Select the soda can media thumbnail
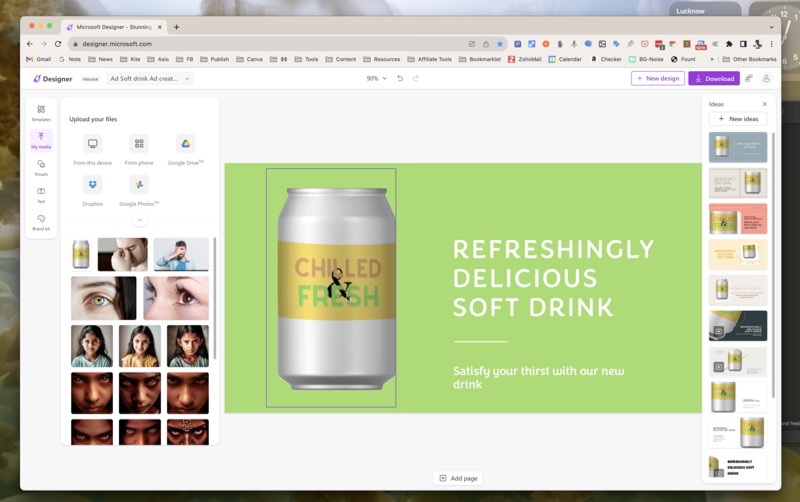The height and width of the screenshot is (502, 800). pyautogui.click(x=81, y=254)
